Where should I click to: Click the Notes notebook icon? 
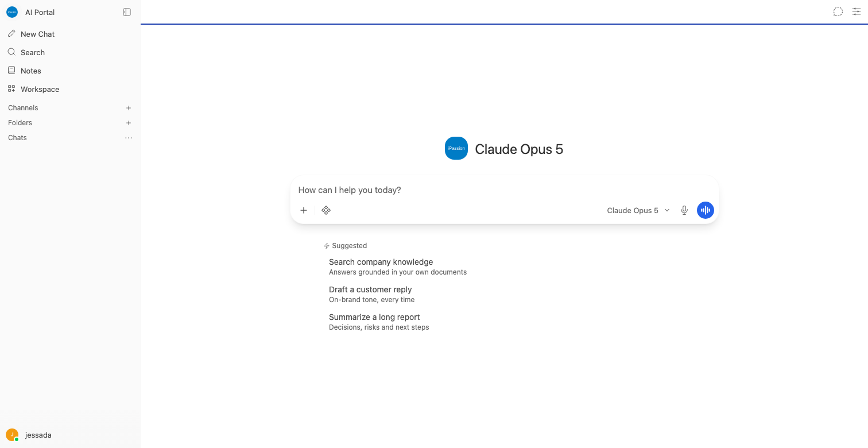(11, 71)
